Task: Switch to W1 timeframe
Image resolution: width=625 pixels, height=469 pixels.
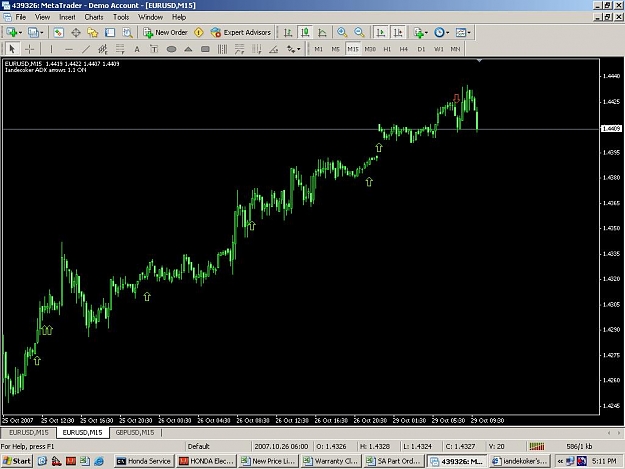Action: coord(438,49)
